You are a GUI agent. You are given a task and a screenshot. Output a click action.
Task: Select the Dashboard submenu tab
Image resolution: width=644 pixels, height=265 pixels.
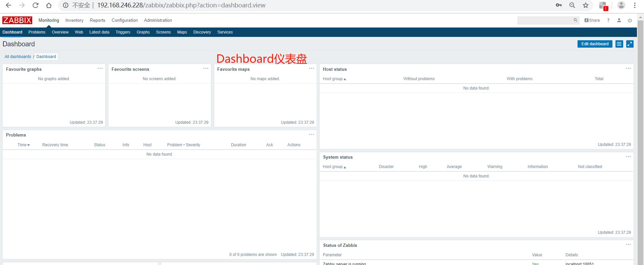tap(12, 32)
